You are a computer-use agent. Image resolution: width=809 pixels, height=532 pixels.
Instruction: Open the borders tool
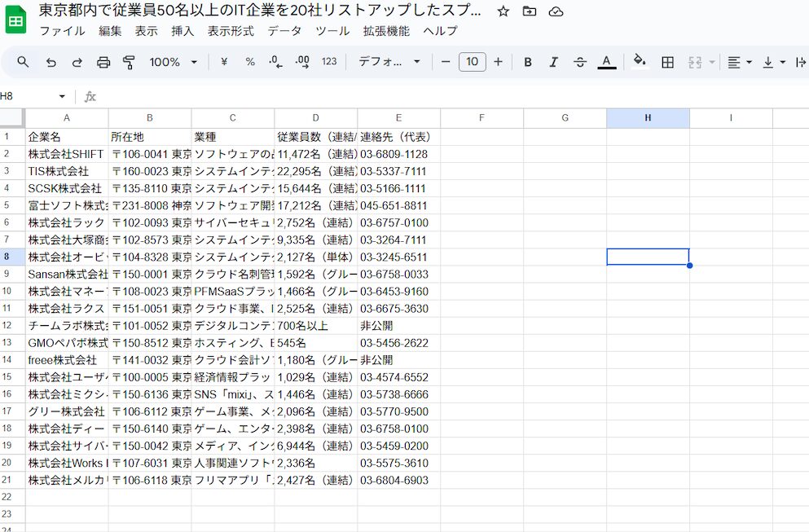point(667,62)
